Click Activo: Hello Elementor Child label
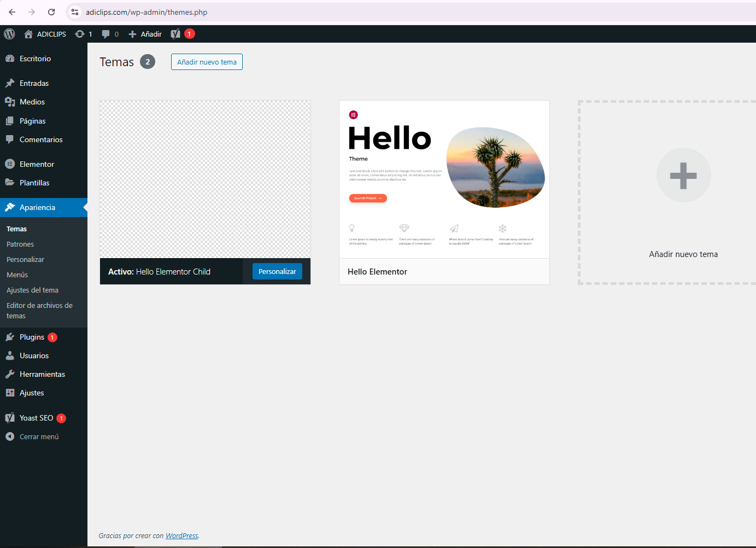The image size is (756, 548). click(159, 272)
